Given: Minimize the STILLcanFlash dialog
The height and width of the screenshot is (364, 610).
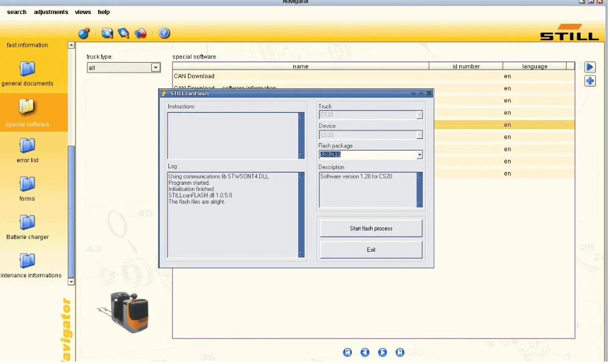Looking at the screenshot, I should tap(413, 93).
